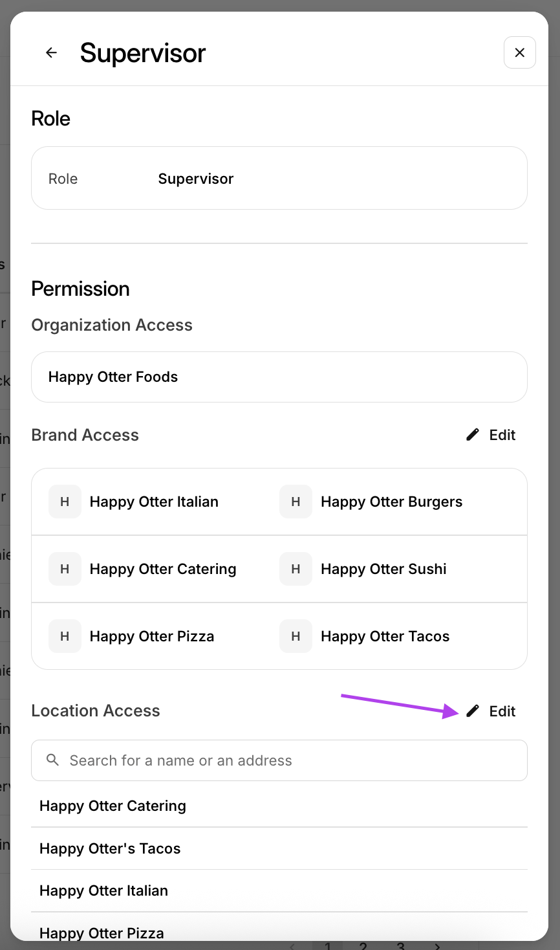Select Happy Otter's Tacos location
The height and width of the screenshot is (950, 560).
pyautogui.click(x=110, y=848)
